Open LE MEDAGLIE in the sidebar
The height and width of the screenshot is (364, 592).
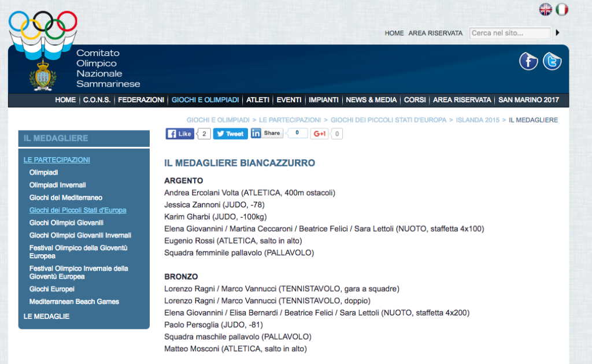pos(46,316)
